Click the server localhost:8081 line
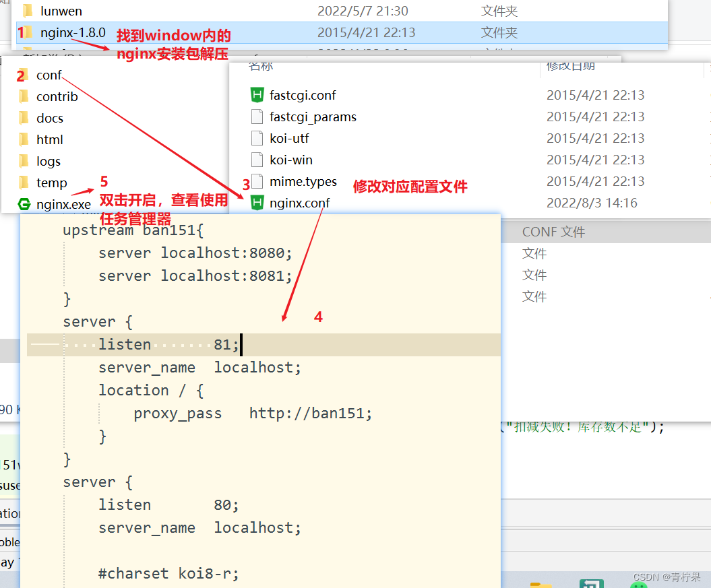This screenshot has width=711, height=588. click(195, 276)
